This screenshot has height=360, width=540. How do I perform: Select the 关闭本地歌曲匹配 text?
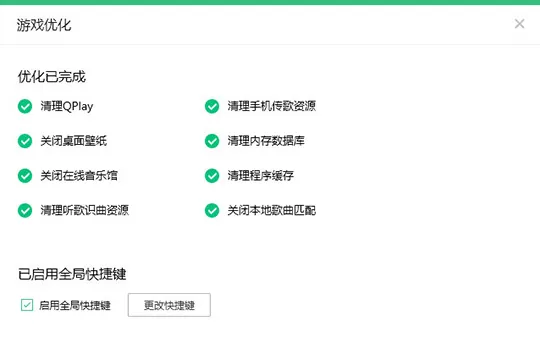coord(272,210)
